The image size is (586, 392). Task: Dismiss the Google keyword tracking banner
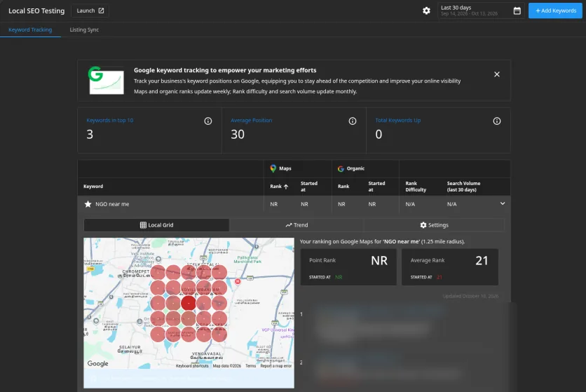tap(497, 74)
